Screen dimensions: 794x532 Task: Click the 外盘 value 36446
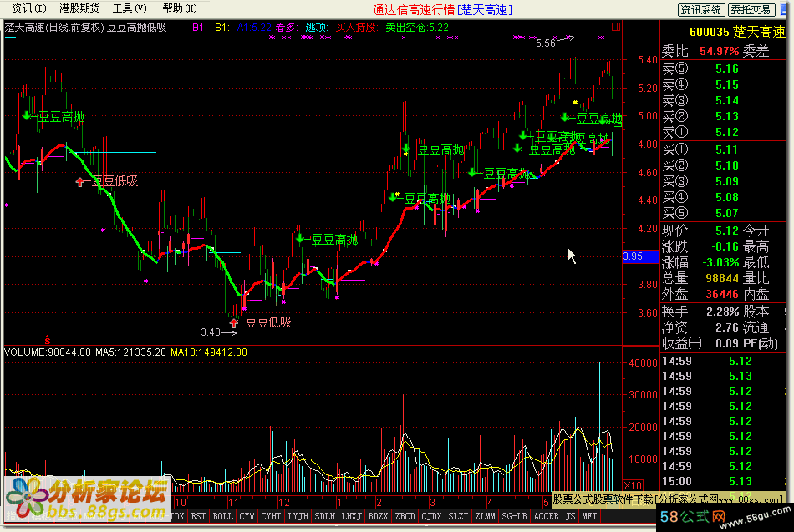[722, 294]
